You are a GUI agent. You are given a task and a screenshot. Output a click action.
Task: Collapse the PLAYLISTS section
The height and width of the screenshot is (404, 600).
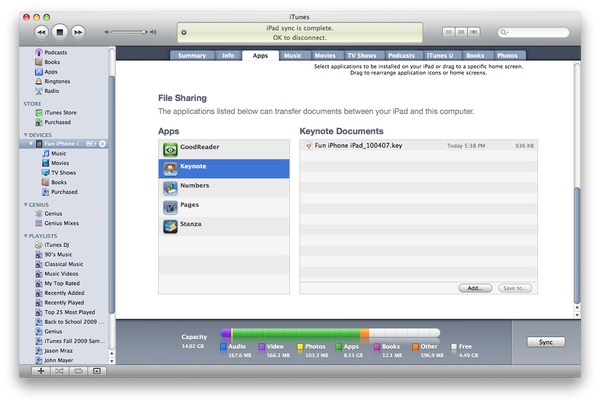tap(26, 236)
